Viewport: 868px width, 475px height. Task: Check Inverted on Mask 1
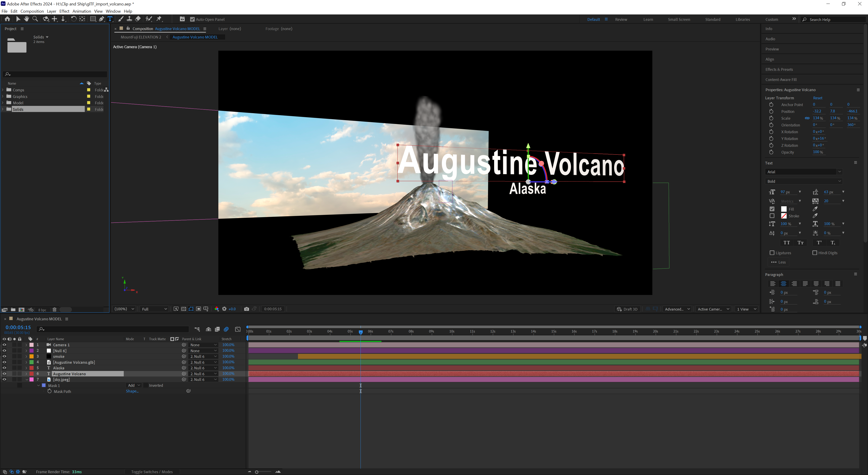146,385
